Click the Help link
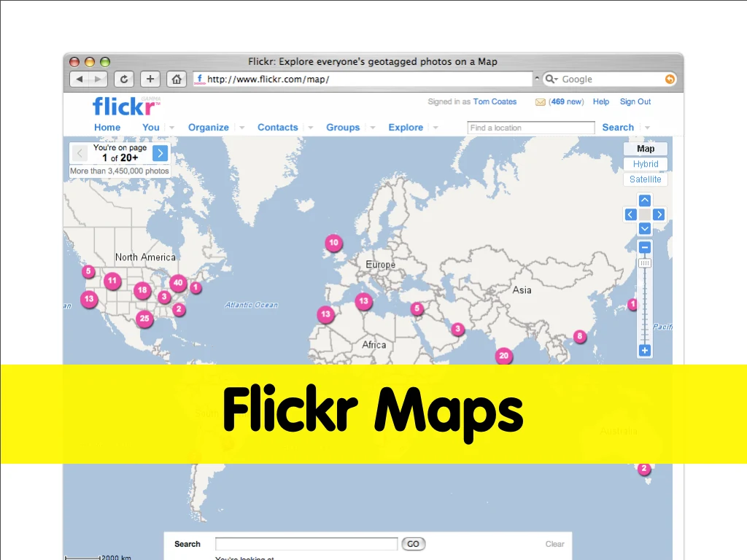This screenshot has height=560, width=747. coord(601,101)
